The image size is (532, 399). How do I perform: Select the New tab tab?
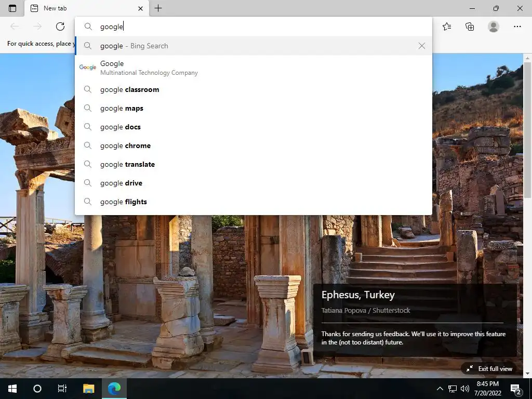[x=87, y=8]
